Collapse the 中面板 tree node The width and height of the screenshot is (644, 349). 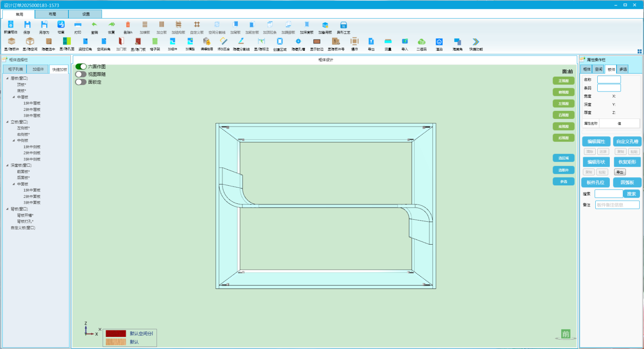point(14,184)
